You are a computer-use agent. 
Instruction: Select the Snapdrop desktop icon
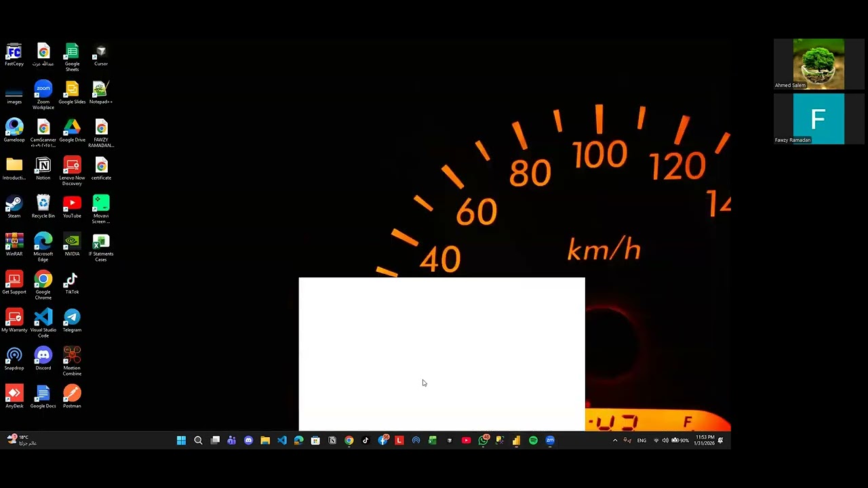click(x=14, y=359)
